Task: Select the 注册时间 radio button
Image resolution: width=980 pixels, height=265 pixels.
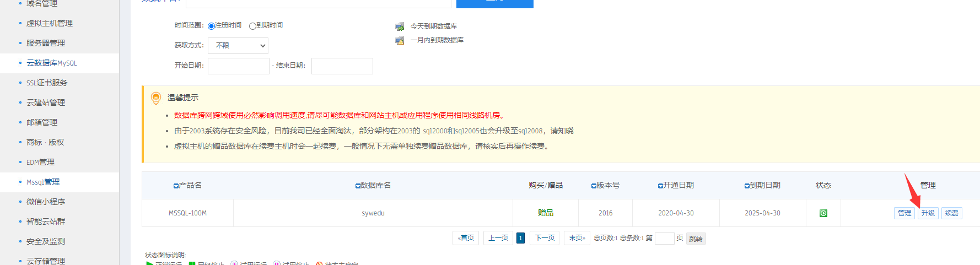Action: point(211,26)
